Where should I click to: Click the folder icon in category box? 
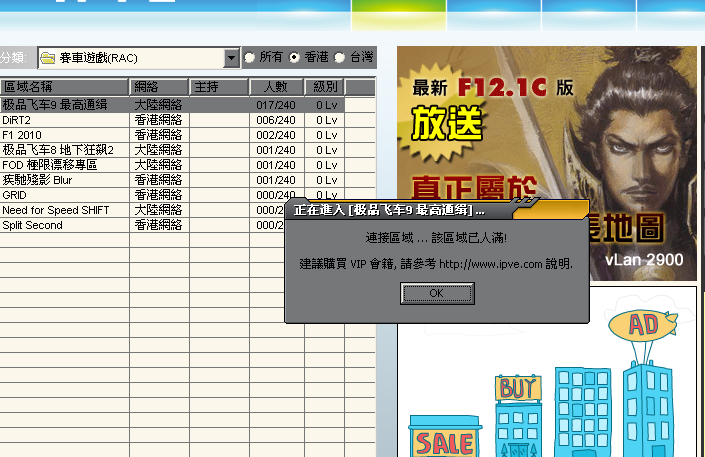pyautogui.click(x=47, y=58)
